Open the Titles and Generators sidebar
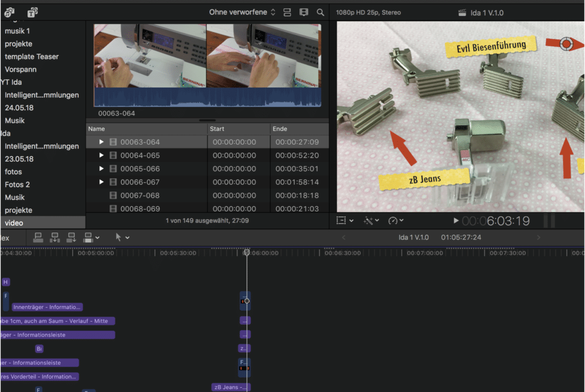Screen dimensions: 585x392 pyautogui.click(x=33, y=12)
